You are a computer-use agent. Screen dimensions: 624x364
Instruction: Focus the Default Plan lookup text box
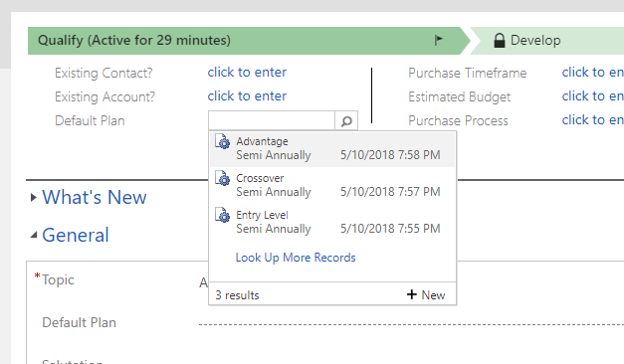272,121
